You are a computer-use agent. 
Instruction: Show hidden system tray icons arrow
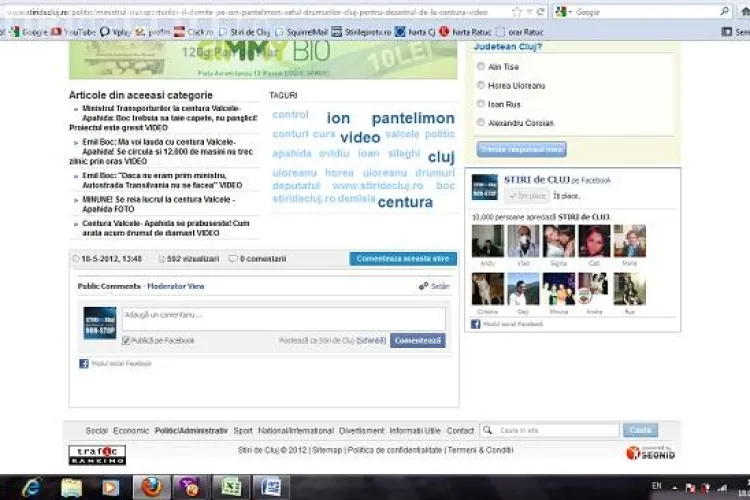click(x=674, y=488)
